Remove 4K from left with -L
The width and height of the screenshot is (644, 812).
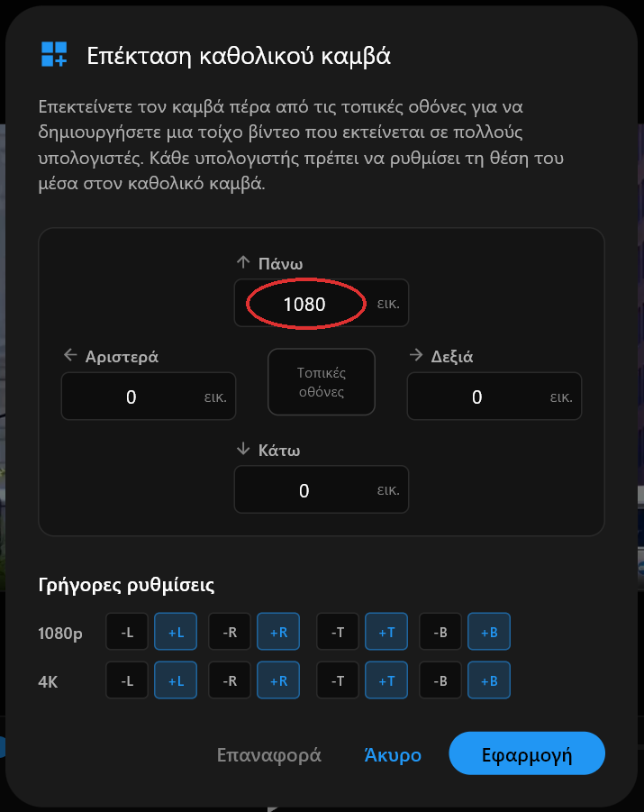(x=127, y=680)
